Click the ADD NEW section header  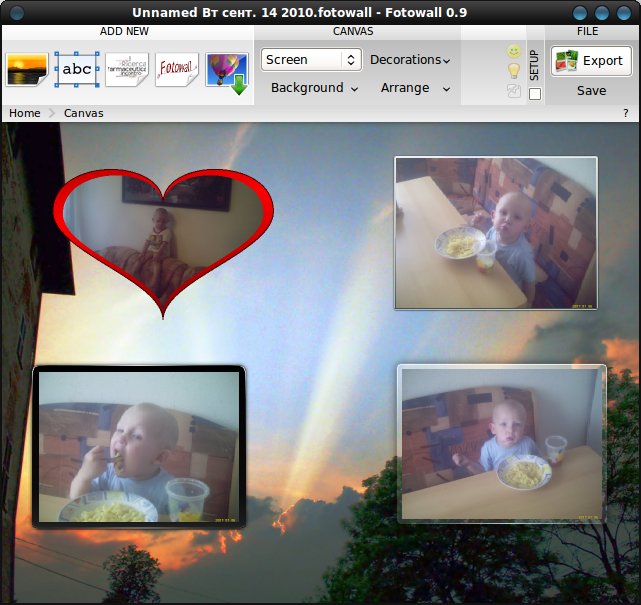pos(124,31)
